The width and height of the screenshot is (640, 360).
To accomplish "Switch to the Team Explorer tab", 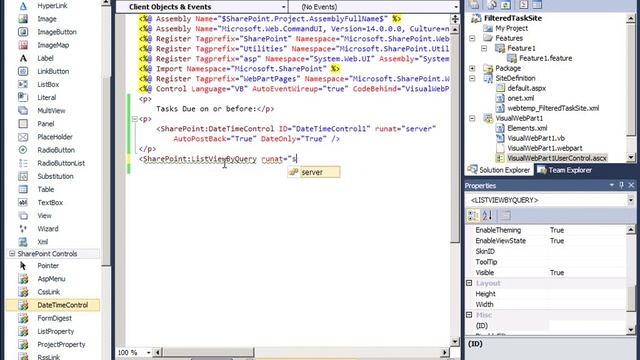I will (x=564, y=170).
